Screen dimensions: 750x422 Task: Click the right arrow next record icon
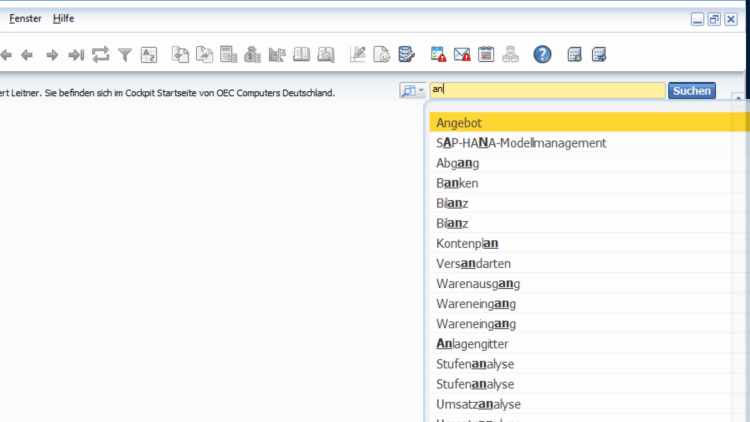(52, 55)
